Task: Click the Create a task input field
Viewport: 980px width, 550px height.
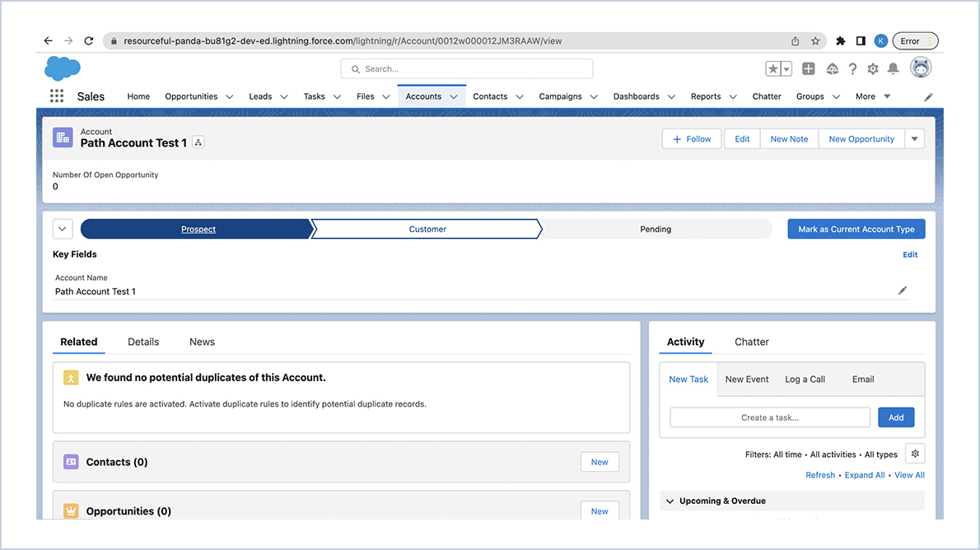Action: pos(769,417)
